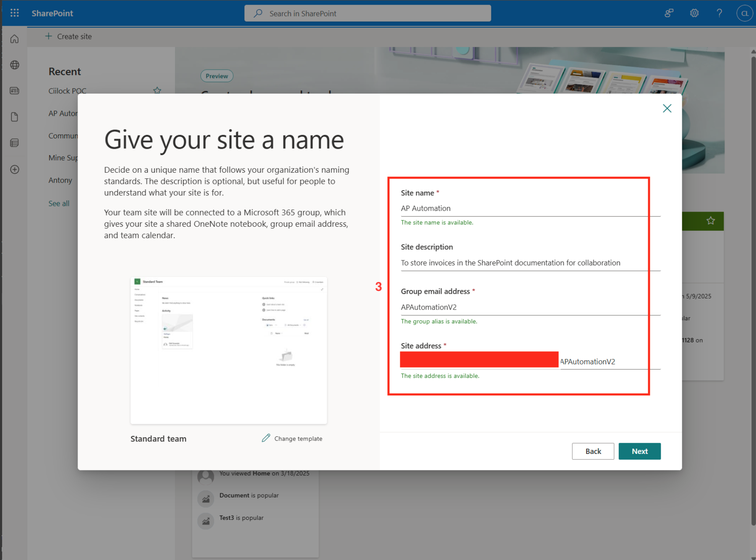Click the Group email address field
This screenshot has height=560, width=756.
pos(530,307)
